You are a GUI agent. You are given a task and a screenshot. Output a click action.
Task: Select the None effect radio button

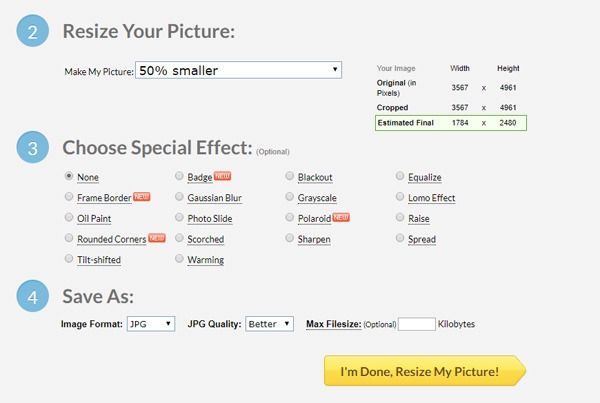[x=69, y=176]
